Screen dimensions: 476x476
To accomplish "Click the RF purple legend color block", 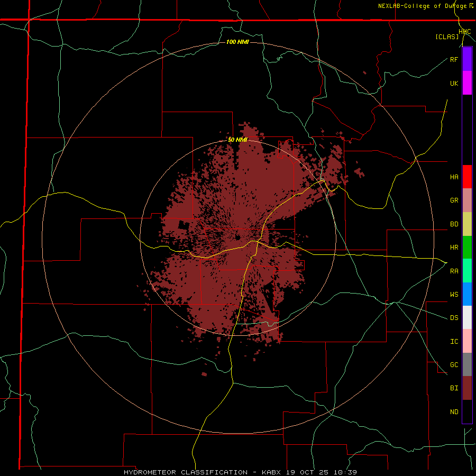I will [467, 59].
